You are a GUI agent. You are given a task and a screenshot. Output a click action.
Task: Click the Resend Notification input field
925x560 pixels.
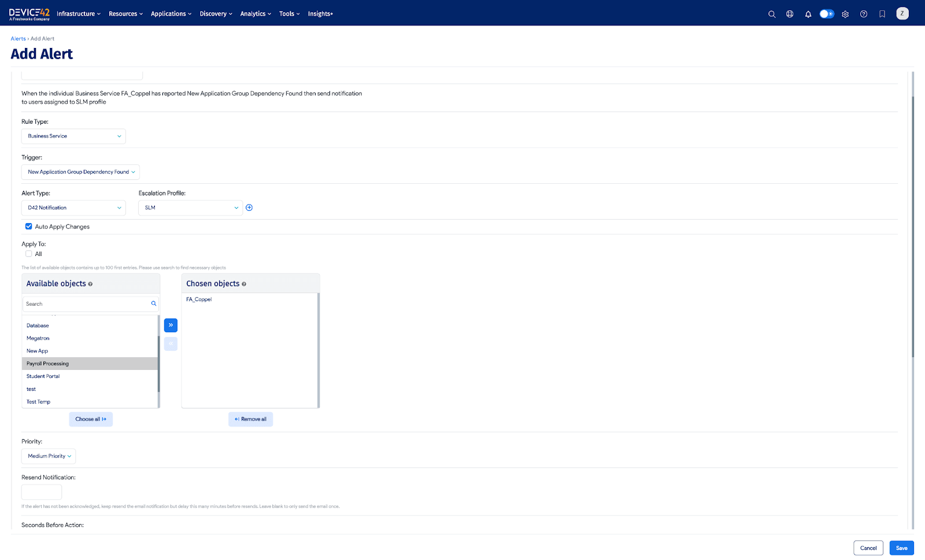[x=42, y=492]
